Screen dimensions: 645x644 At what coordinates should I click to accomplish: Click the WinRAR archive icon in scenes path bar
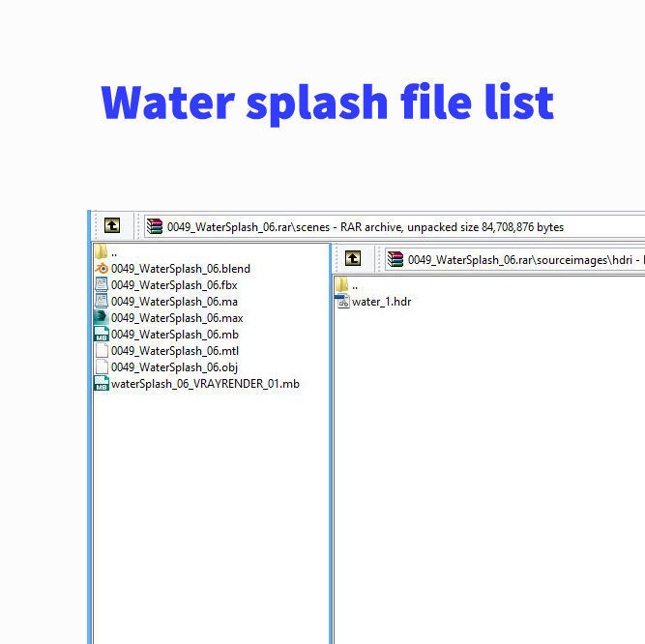coord(155,226)
